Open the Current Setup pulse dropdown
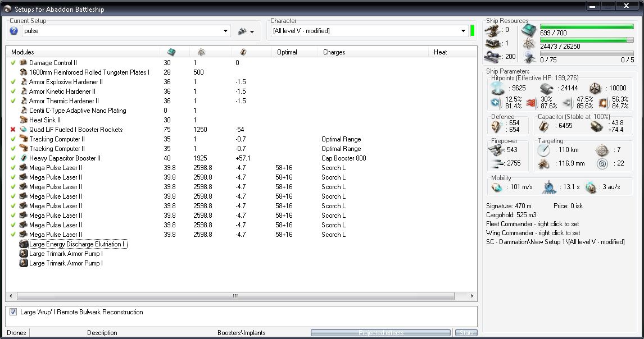644x339 pixels. coord(225,31)
